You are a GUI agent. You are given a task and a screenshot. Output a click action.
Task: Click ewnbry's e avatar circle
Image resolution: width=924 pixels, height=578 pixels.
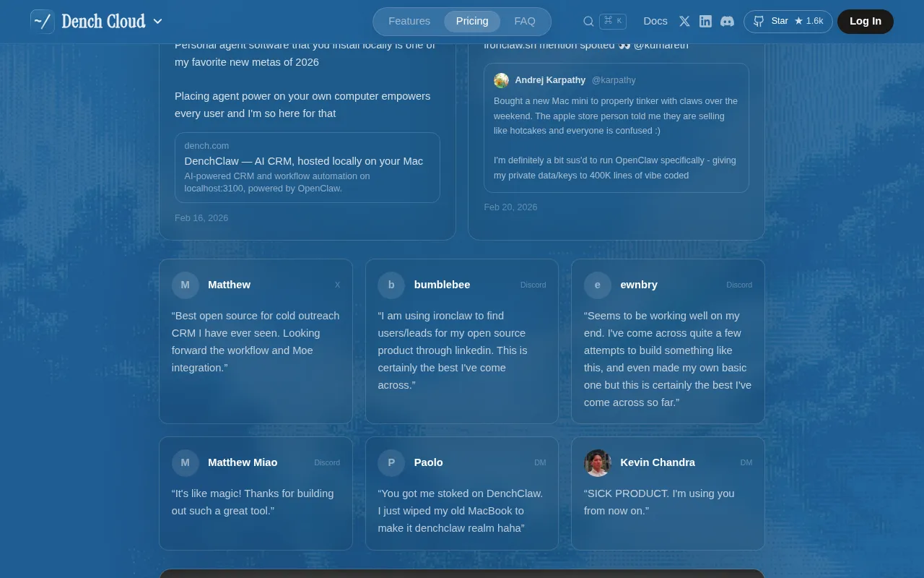(598, 285)
